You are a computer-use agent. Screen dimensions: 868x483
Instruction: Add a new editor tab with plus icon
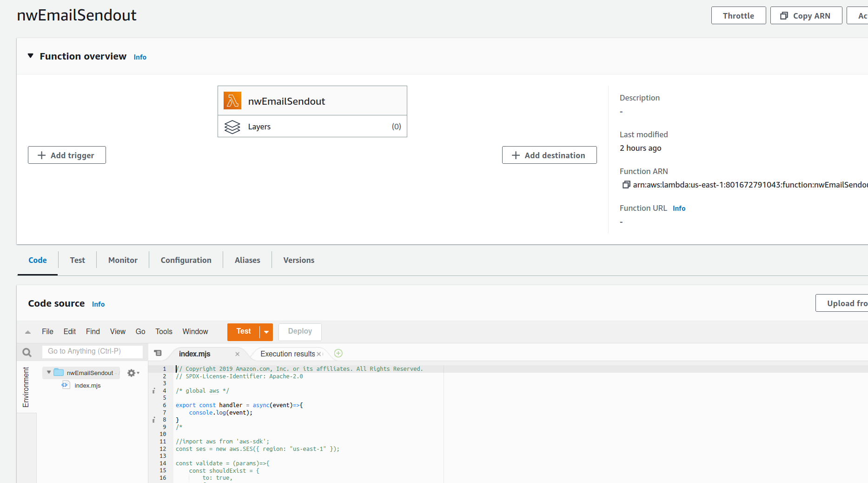tap(338, 353)
